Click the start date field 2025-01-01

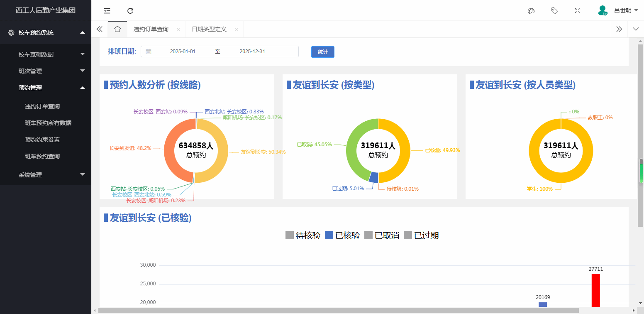click(x=183, y=52)
